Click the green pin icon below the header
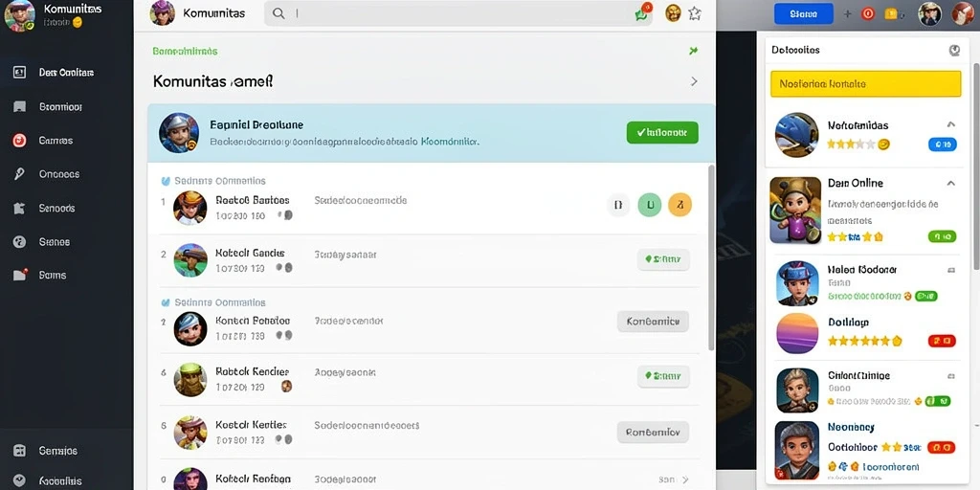Screen dimensions: 980x490 click(693, 51)
